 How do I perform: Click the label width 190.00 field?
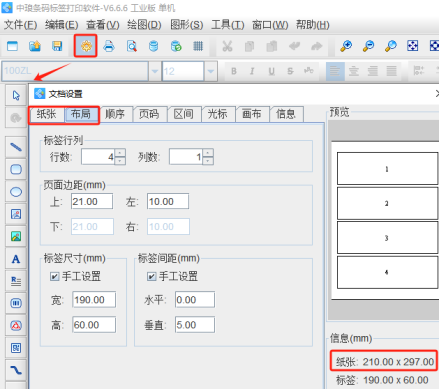pyautogui.click(x=94, y=299)
